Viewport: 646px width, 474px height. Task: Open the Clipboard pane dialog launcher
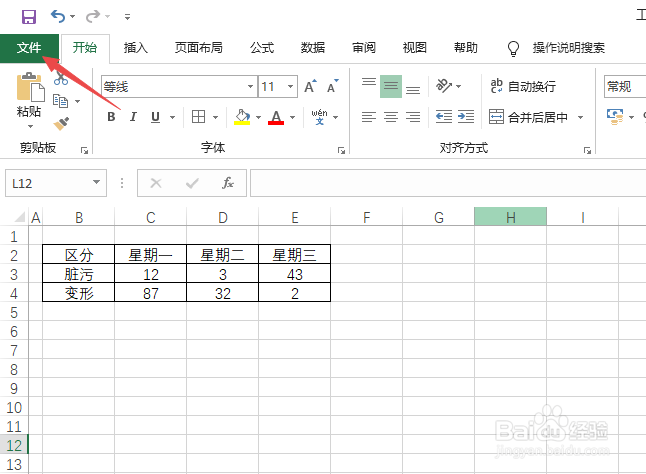coord(84,151)
